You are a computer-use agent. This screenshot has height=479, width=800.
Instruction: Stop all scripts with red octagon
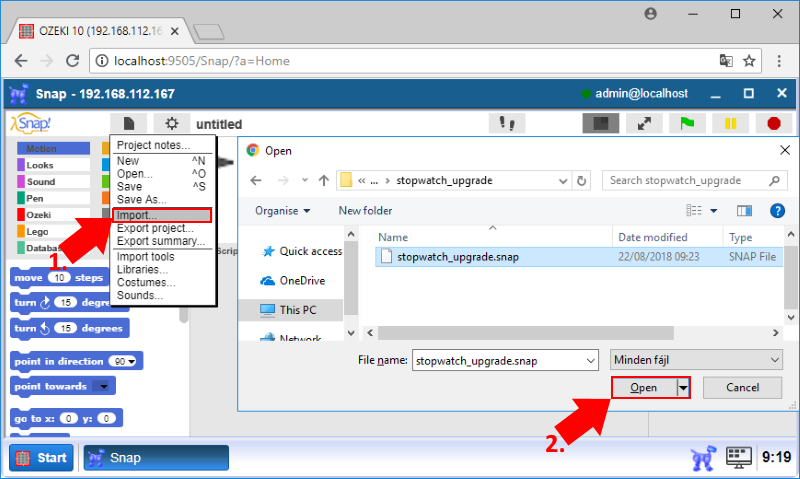pyautogui.click(x=773, y=123)
